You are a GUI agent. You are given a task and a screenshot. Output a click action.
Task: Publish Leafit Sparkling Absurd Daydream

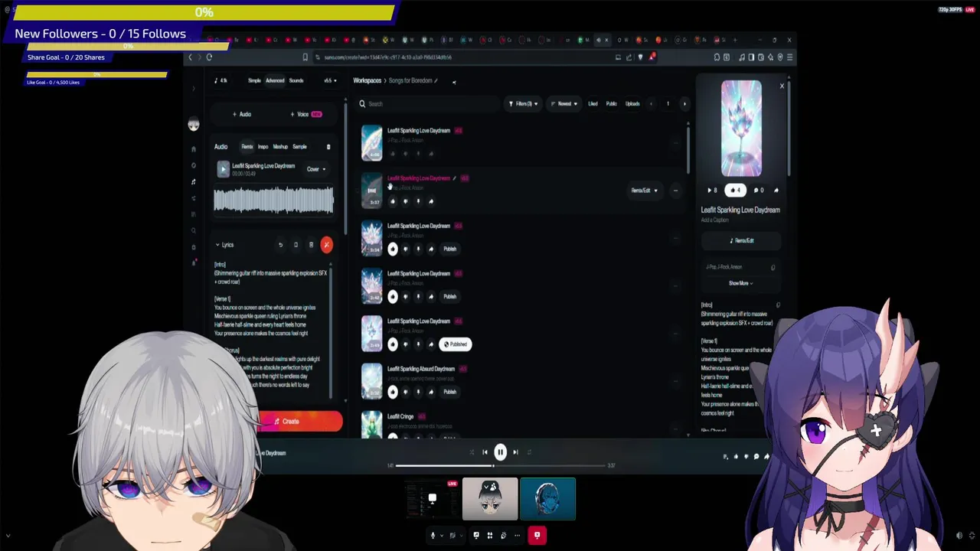(450, 392)
